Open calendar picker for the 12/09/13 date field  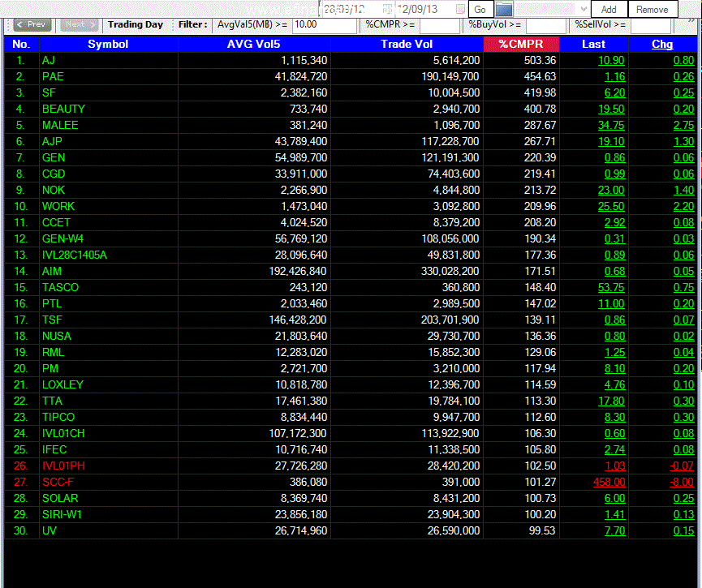coord(460,10)
